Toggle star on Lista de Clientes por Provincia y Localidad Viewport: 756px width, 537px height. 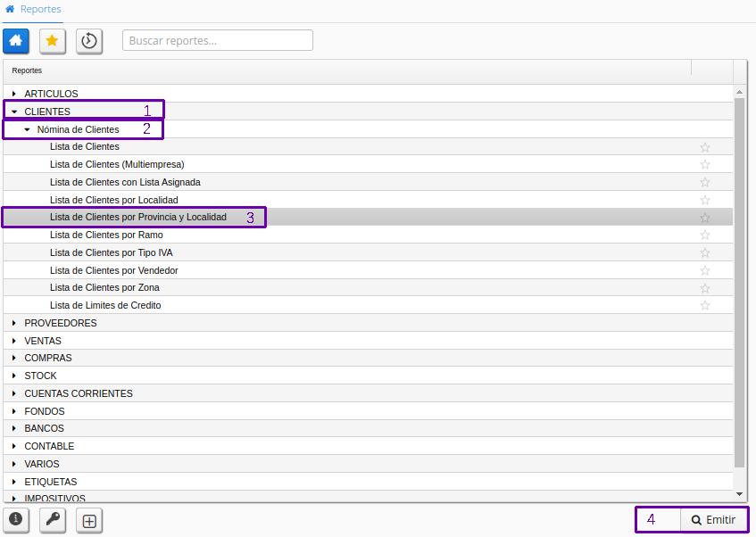coord(705,218)
